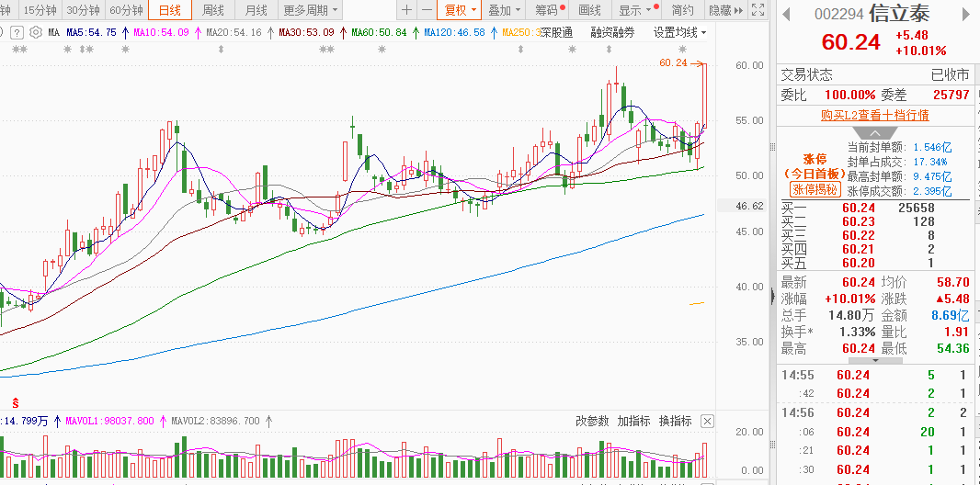The image size is (980, 485).
Task: Toggle the 画线 drawing tools button
Action: coord(589,10)
